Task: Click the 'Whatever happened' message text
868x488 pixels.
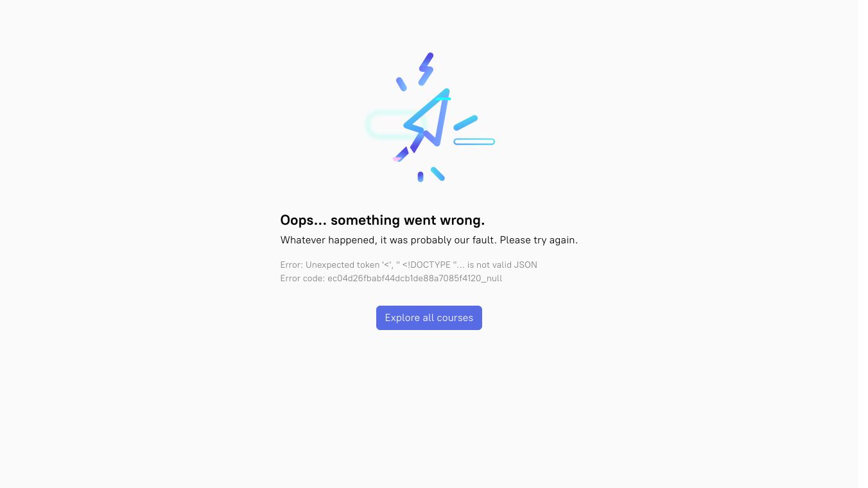Action: pos(328,240)
